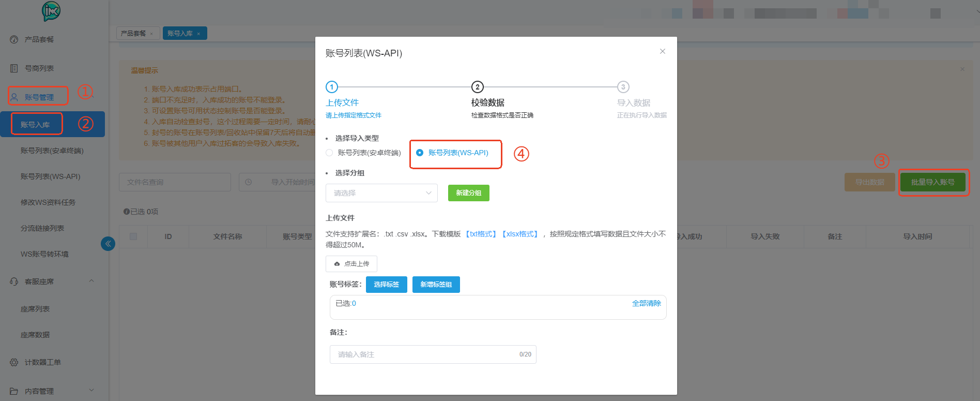Image resolution: width=980 pixels, height=401 pixels.
Task: Click the 点击上传 upload button
Action: 351,264
